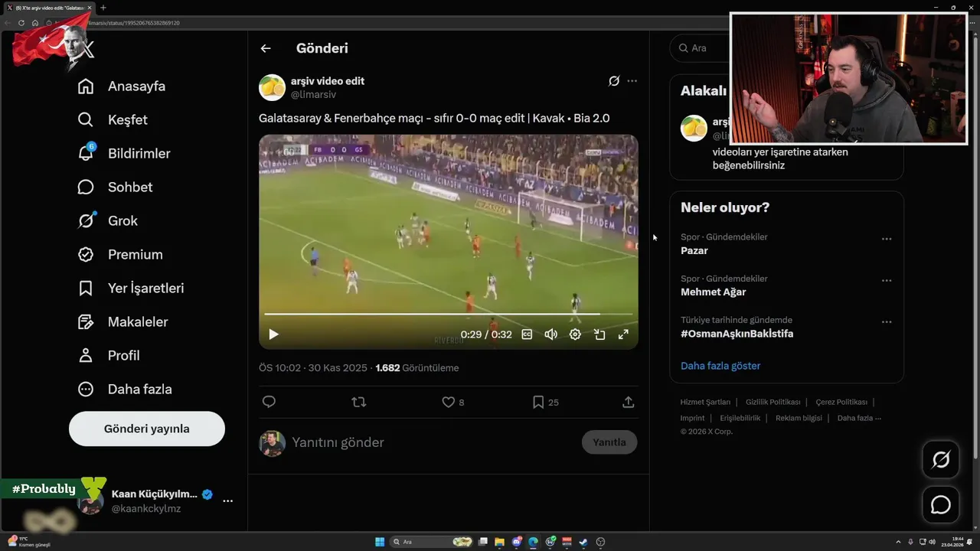980x551 pixels.
Task: Open Keşfet explore page
Action: tap(113, 120)
